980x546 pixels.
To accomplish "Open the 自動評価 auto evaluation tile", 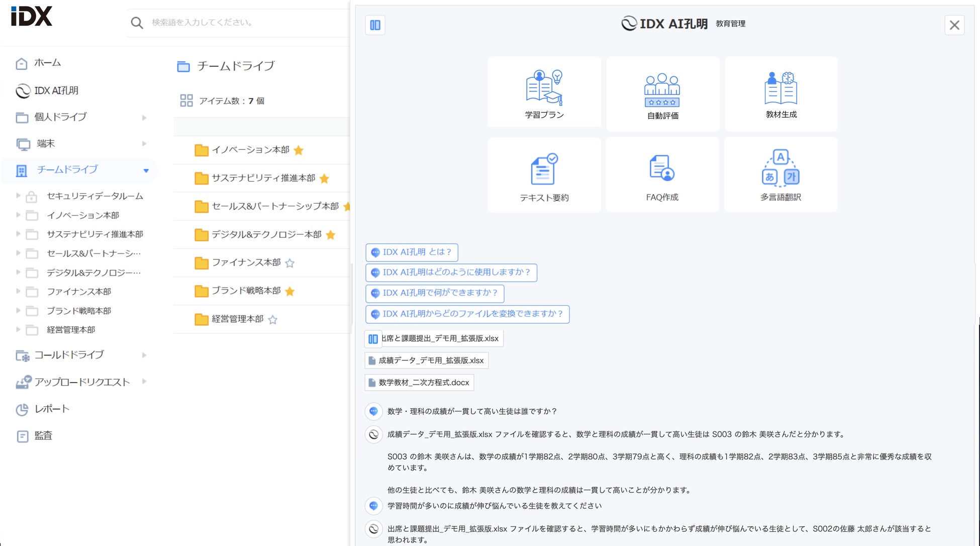I will [x=662, y=94].
